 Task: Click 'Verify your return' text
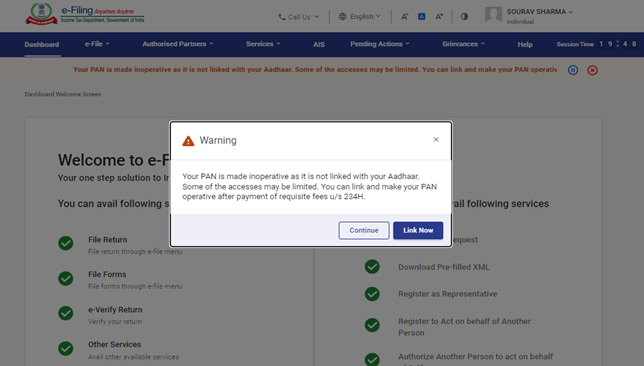(115, 322)
